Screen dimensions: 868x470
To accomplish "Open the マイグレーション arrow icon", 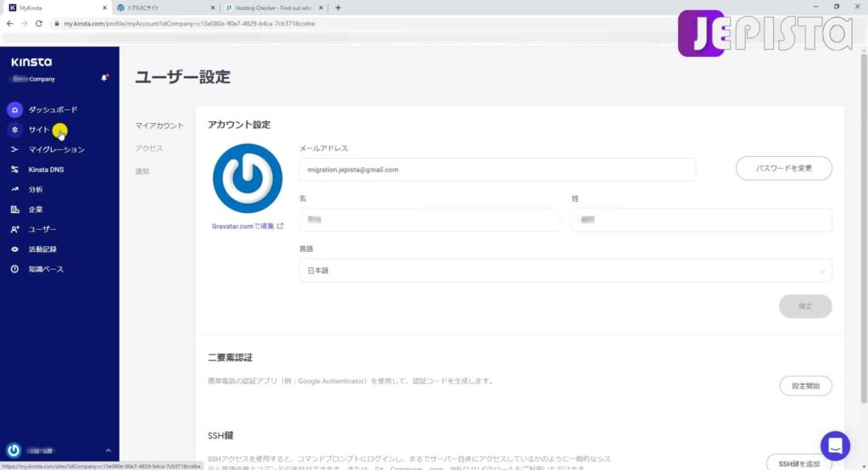I will point(15,149).
